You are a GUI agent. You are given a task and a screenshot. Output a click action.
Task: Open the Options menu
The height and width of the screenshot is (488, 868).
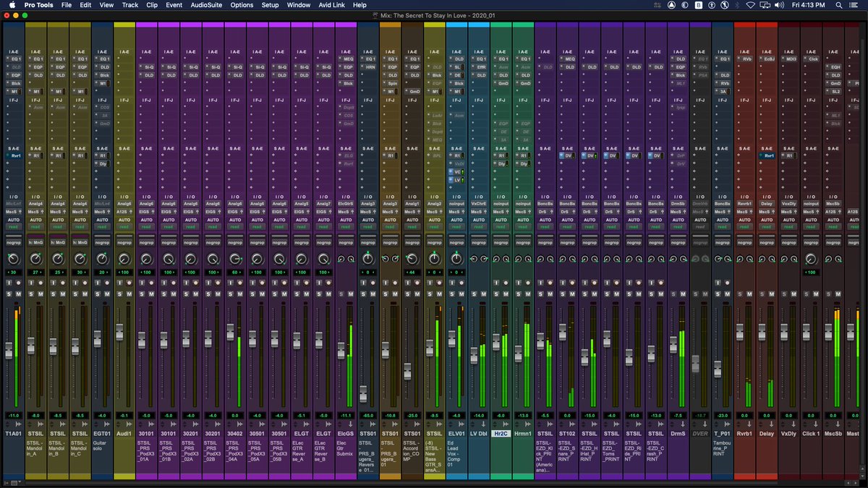(x=242, y=5)
